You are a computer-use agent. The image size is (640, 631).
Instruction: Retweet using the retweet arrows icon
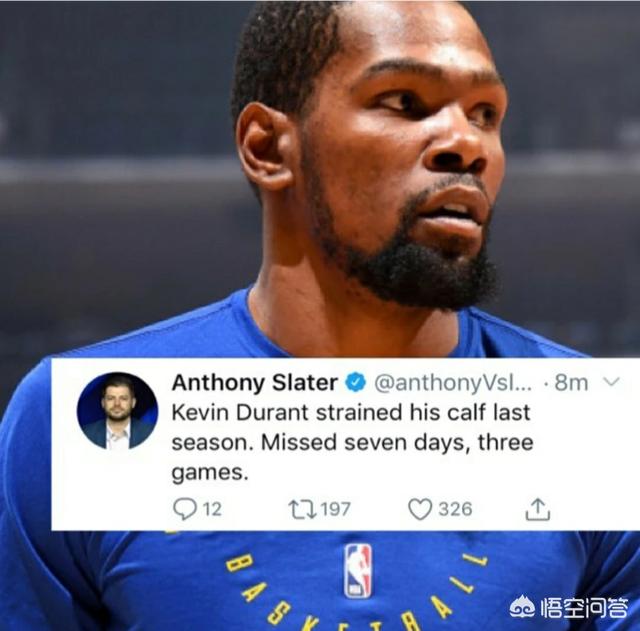(302, 509)
